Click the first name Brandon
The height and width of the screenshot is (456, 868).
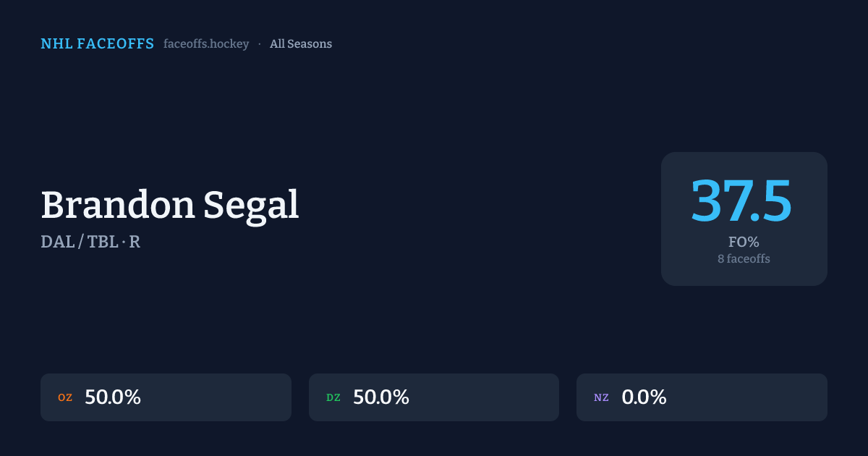tap(117, 205)
